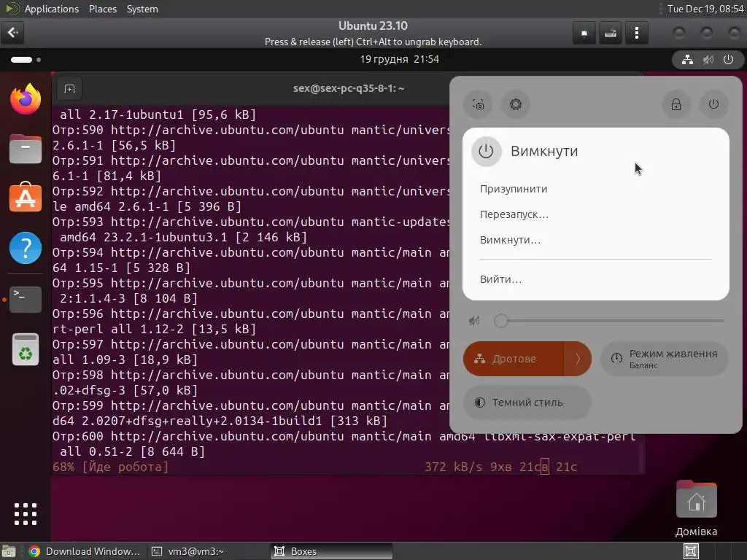The width and height of the screenshot is (747, 560).
Task: Mute volume via speaker icon
Action: click(x=473, y=321)
